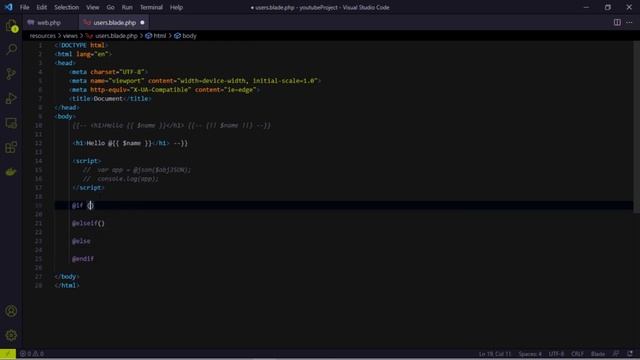The height and width of the screenshot is (360, 640).
Task: Click the remote window indicator in status bar
Action: point(8,354)
